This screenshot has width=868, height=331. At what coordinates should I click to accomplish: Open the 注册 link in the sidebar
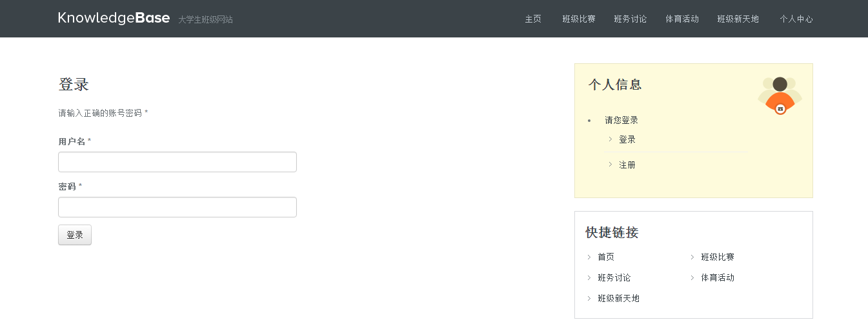click(x=627, y=165)
